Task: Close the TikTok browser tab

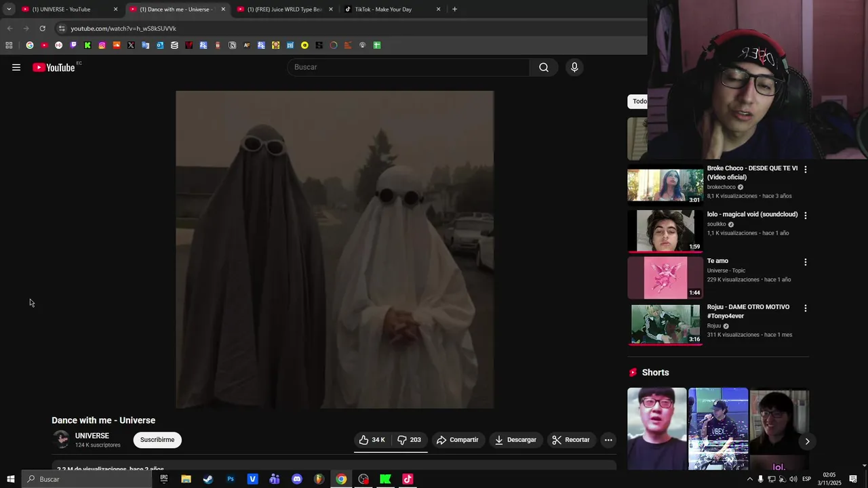Action: tap(438, 9)
